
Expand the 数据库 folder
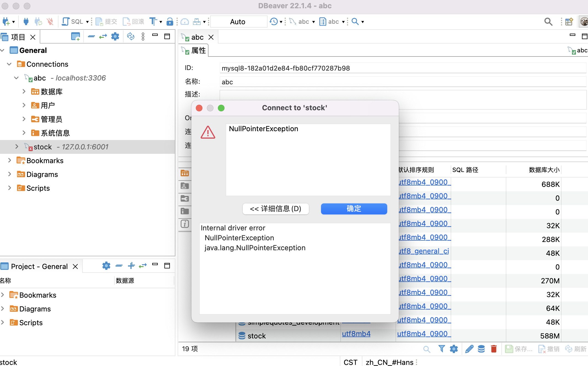[x=24, y=91]
